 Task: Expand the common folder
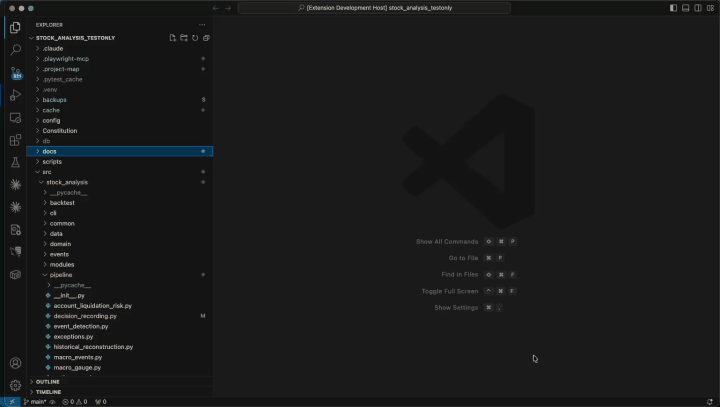(119, 223)
